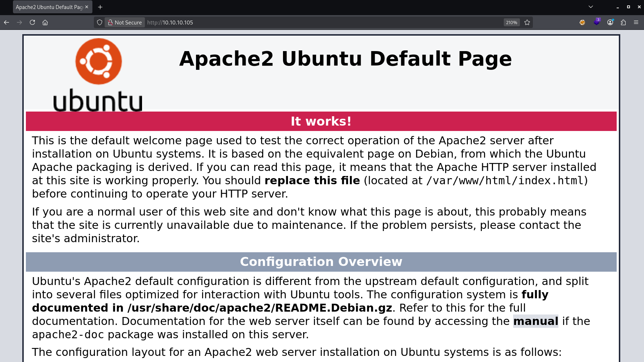644x362 pixels.
Task: Open the Firefox account menu
Action: pyautogui.click(x=610, y=22)
